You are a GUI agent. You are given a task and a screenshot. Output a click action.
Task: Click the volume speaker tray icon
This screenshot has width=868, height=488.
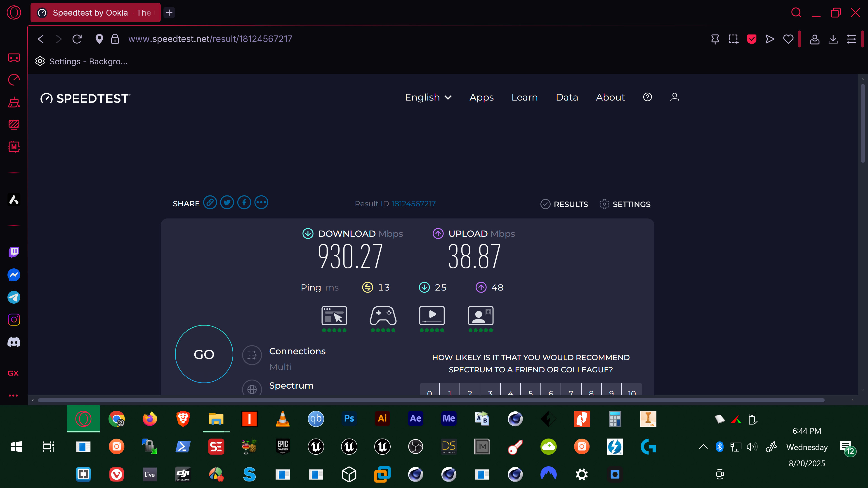click(x=752, y=447)
